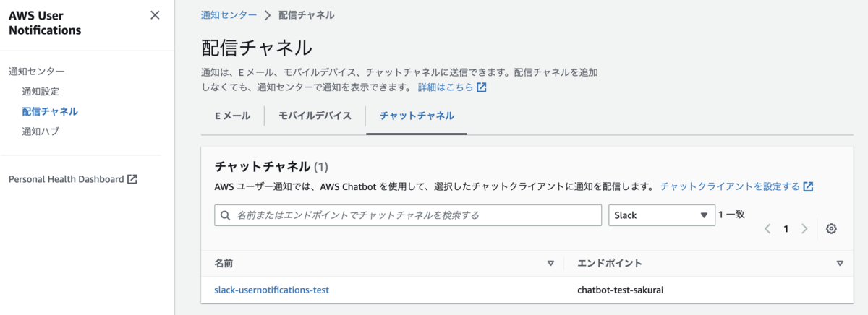The image size is (868, 315).
Task: Click external link icon beside 詳細はこちら
Action: (481, 87)
